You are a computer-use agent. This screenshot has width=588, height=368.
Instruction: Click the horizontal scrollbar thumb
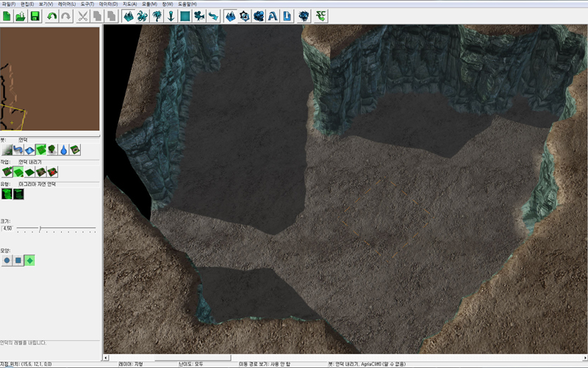(193, 358)
